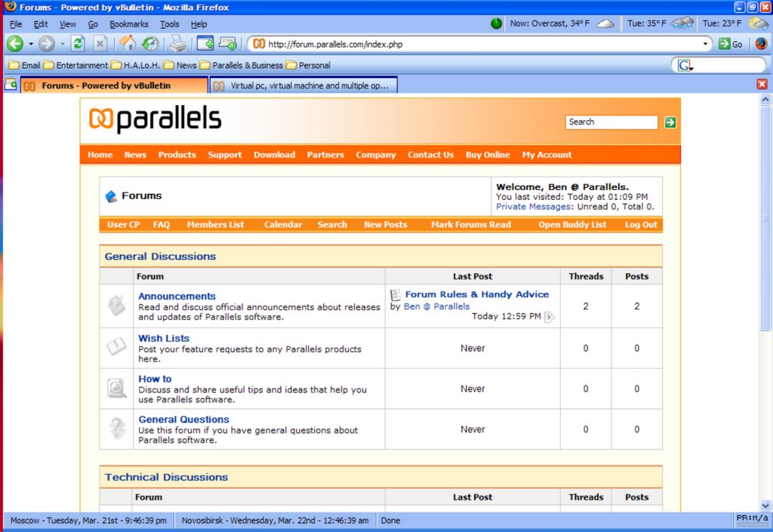Open the Members List link
Screen dimensions: 773x532
[215, 225]
